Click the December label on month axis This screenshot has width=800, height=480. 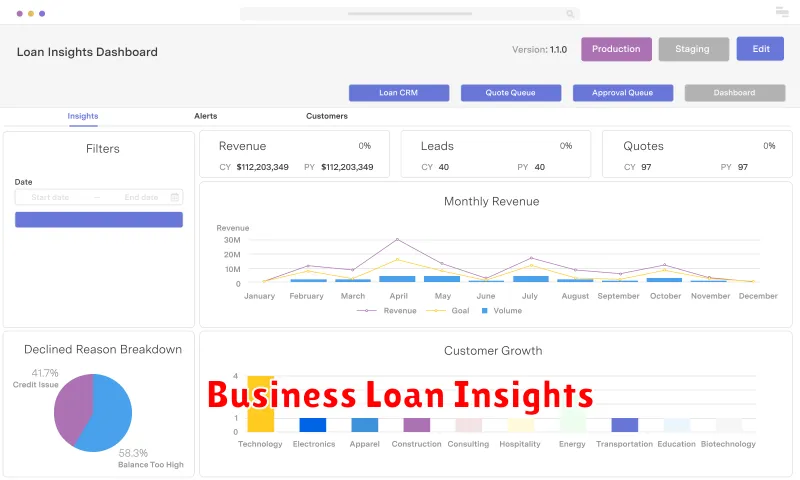[x=758, y=296]
